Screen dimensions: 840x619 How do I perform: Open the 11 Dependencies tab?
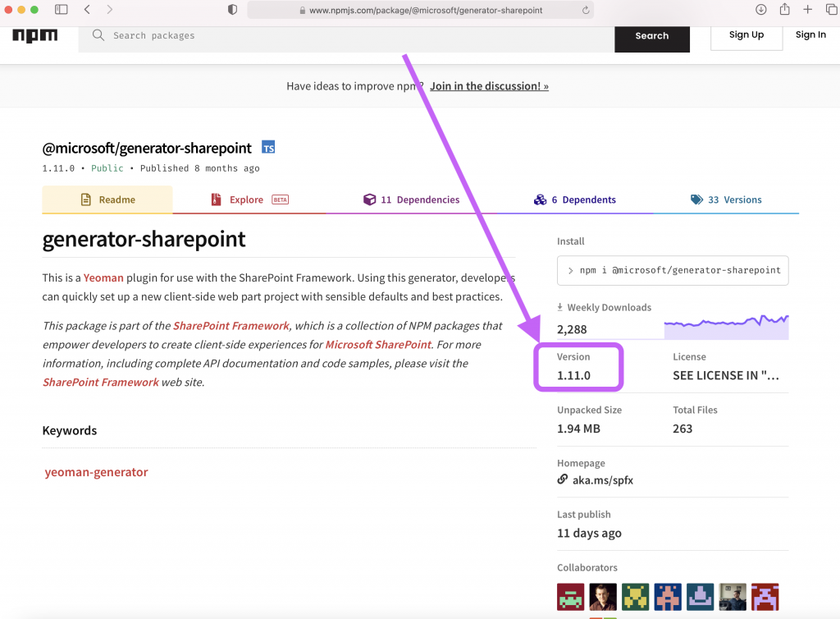(x=412, y=199)
